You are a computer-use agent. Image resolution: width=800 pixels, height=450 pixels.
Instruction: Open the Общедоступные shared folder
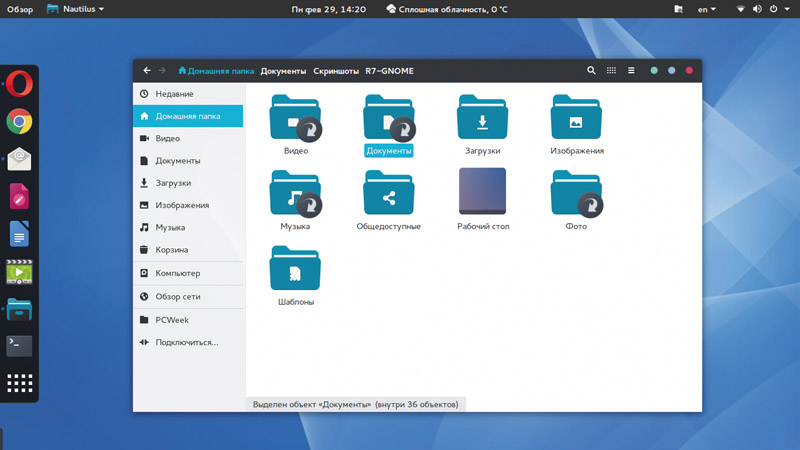click(x=389, y=193)
